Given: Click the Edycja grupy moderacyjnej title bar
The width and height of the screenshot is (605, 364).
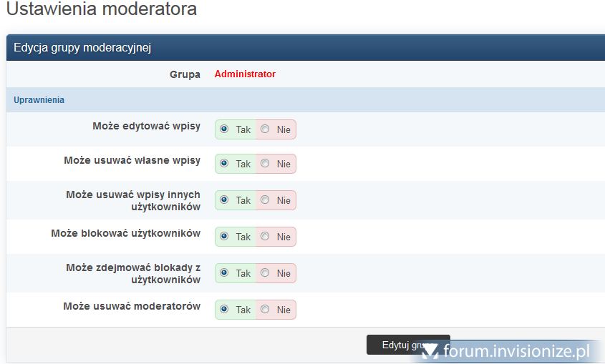Looking at the screenshot, I should pyautogui.click(x=82, y=48).
